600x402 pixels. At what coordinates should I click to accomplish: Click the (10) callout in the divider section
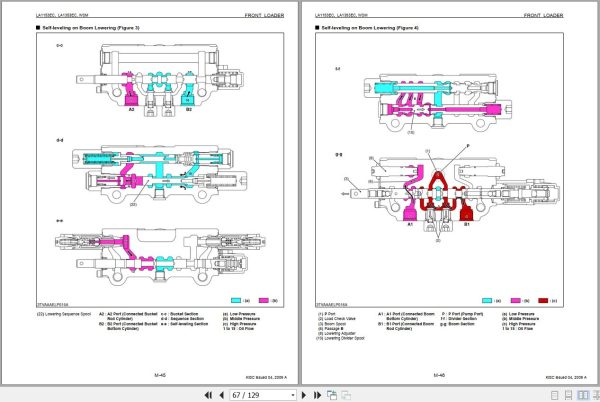[411, 132]
